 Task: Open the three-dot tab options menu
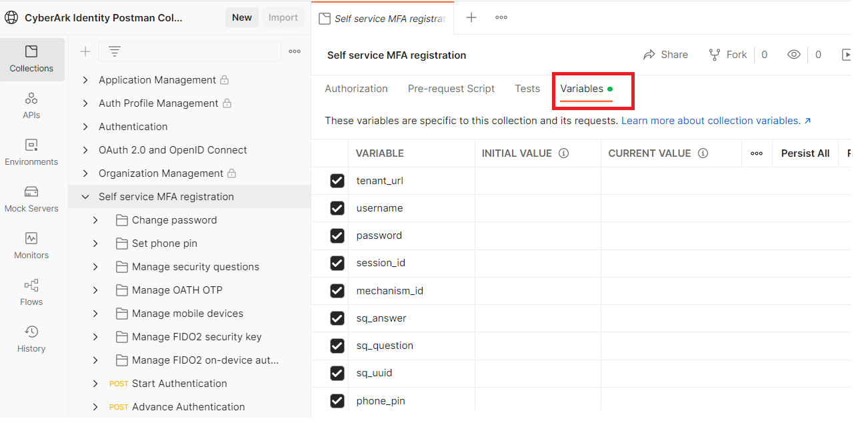tap(501, 18)
